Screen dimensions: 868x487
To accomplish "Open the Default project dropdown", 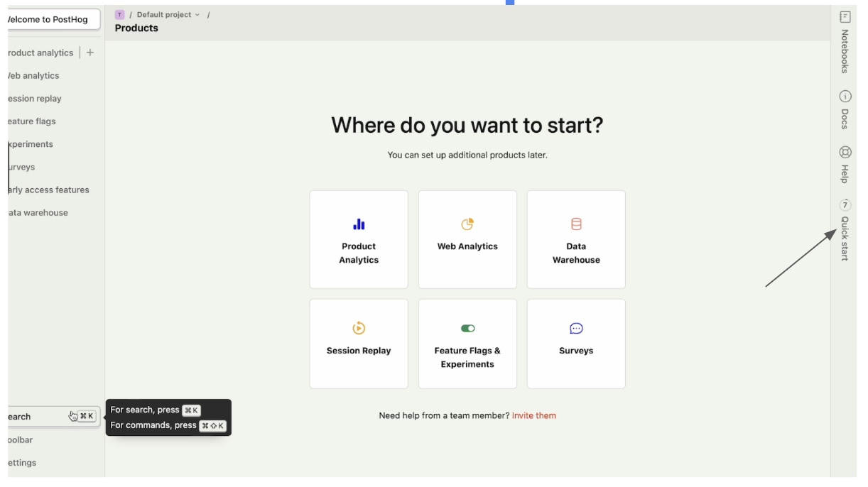I will pos(168,14).
